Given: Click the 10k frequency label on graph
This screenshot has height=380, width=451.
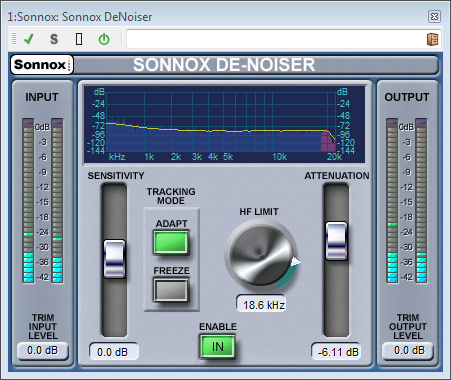Looking at the screenshot, I should [280, 157].
